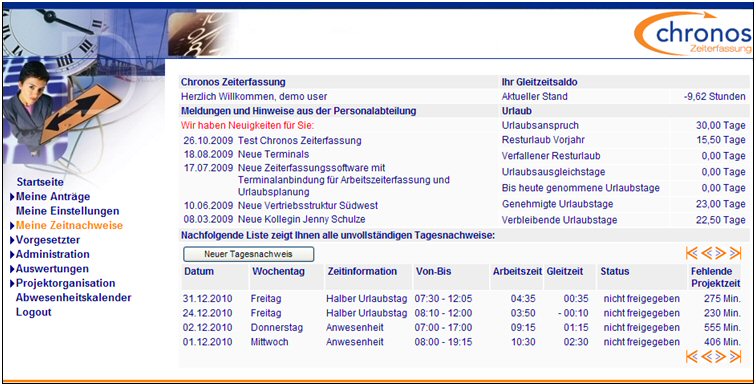Click the 30,00 Tage Urlaubsanspruch value
The image size is (756, 386).
pos(721,125)
